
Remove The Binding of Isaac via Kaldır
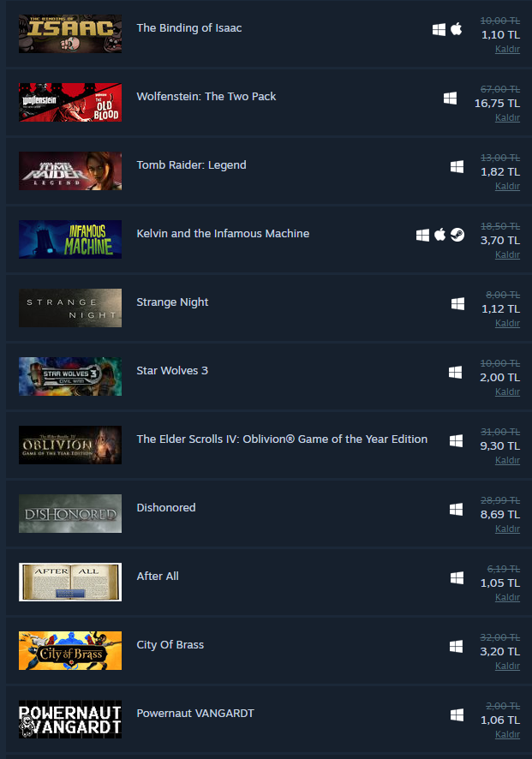pos(507,49)
